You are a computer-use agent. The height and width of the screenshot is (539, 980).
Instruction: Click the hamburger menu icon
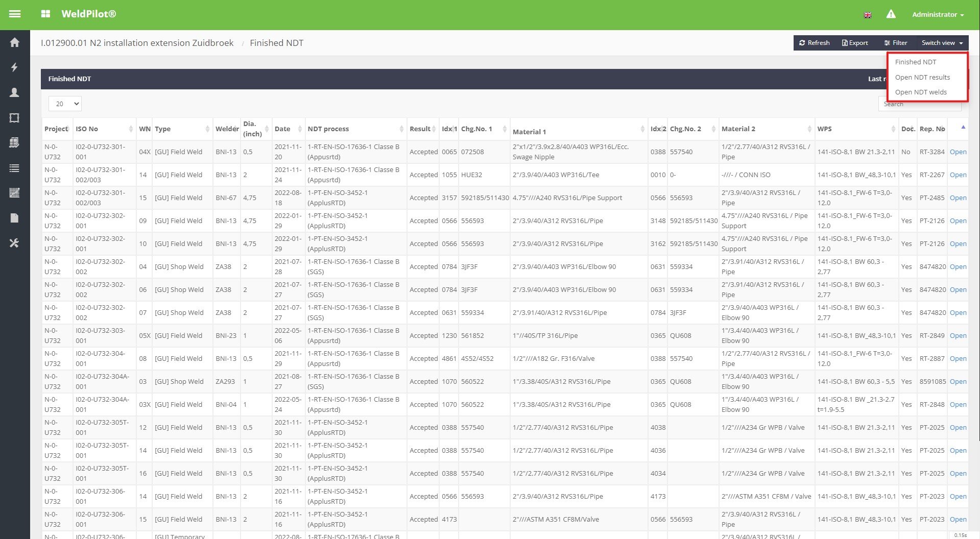pos(15,14)
